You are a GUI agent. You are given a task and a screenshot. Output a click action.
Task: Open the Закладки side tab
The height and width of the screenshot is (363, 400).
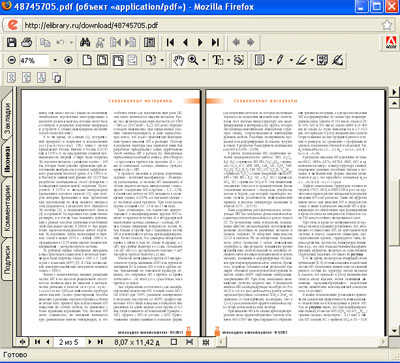coord(7,117)
